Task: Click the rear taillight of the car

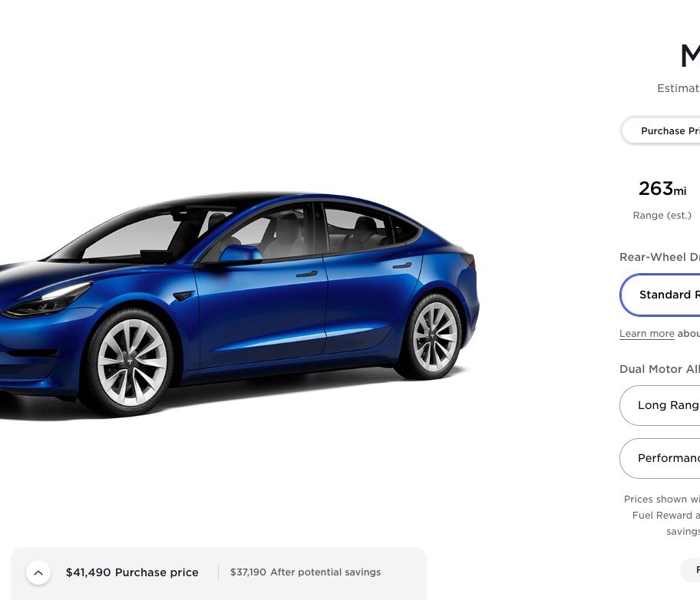Action: pos(468,261)
